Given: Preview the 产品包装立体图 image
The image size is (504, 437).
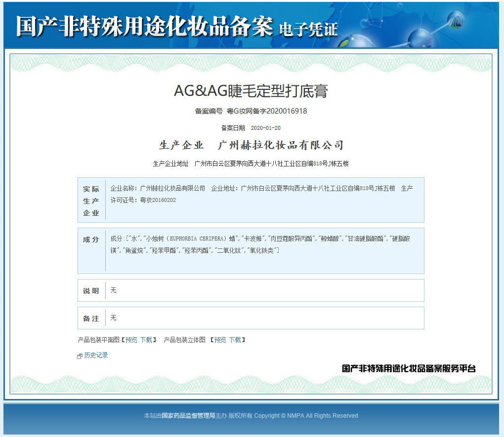Looking at the screenshot, I should pyautogui.click(x=220, y=340).
